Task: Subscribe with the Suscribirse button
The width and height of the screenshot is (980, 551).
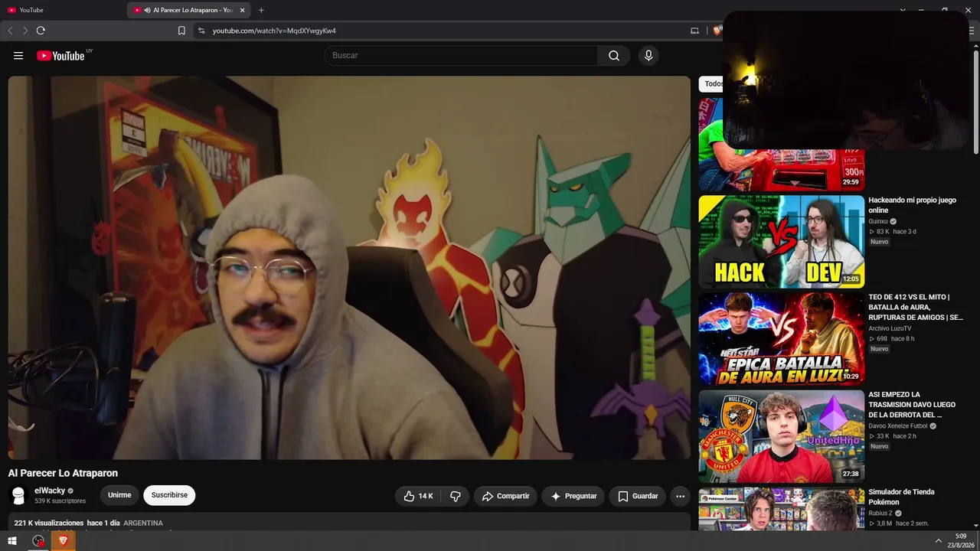Action: coord(169,495)
